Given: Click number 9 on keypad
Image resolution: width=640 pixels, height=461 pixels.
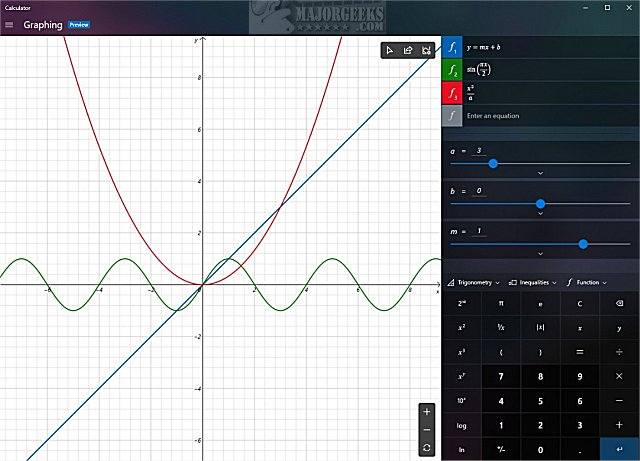Looking at the screenshot, I should click(x=580, y=376).
